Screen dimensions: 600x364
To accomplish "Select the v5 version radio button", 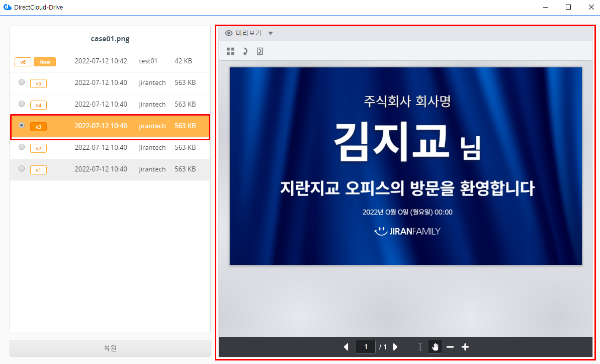I will tap(21, 82).
